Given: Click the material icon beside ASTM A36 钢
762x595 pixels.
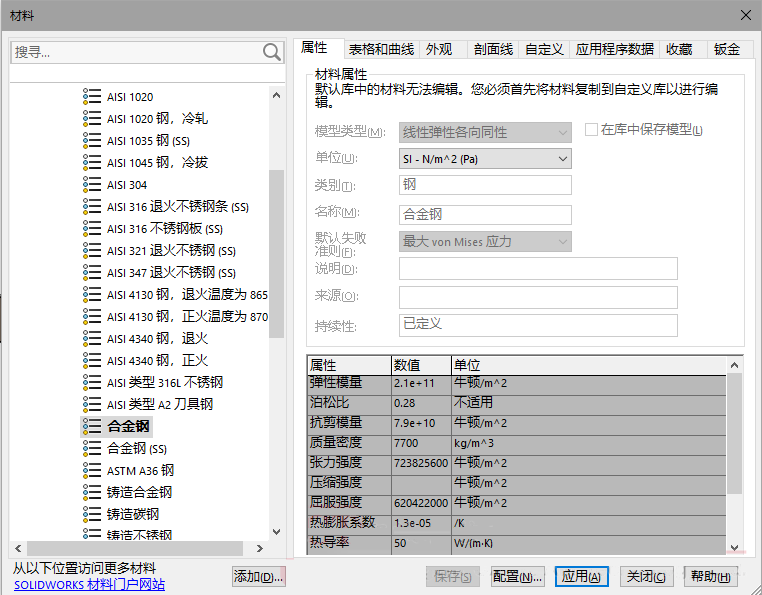Looking at the screenshot, I should (92, 471).
